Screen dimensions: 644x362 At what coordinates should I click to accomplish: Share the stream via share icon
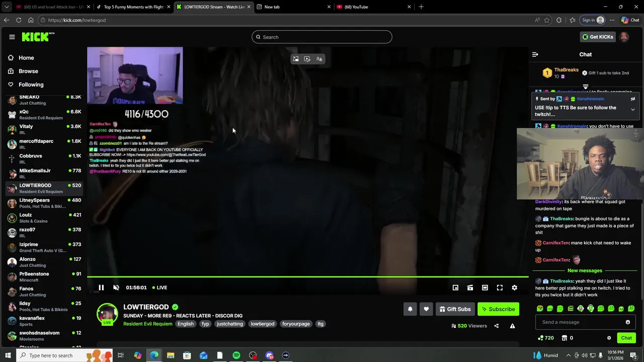tap(496, 326)
